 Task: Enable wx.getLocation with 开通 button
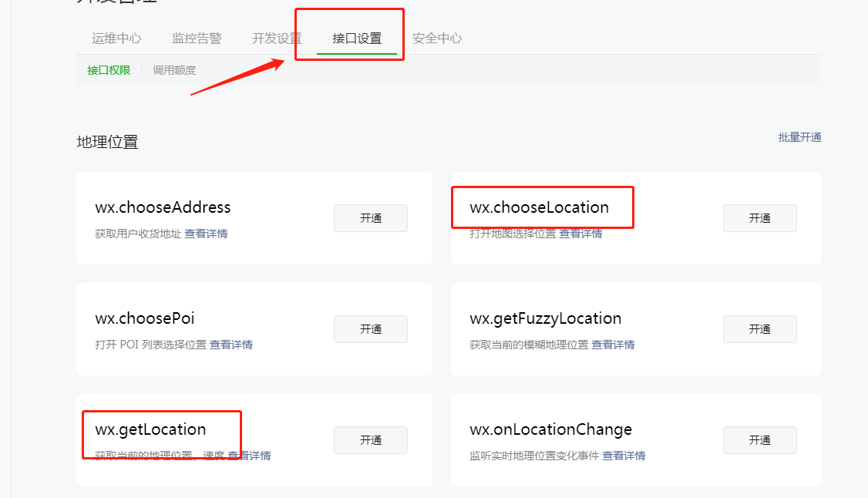click(371, 440)
